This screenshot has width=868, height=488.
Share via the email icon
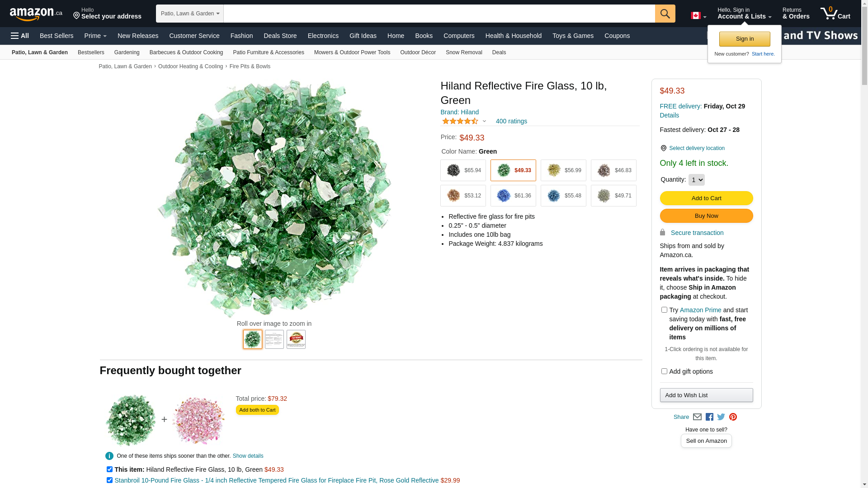(x=697, y=417)
